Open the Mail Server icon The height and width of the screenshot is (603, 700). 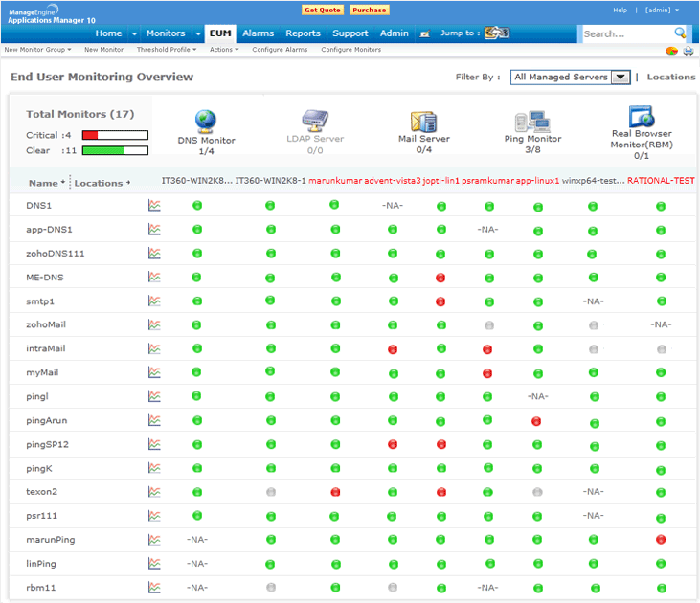[x=423, y=121]
